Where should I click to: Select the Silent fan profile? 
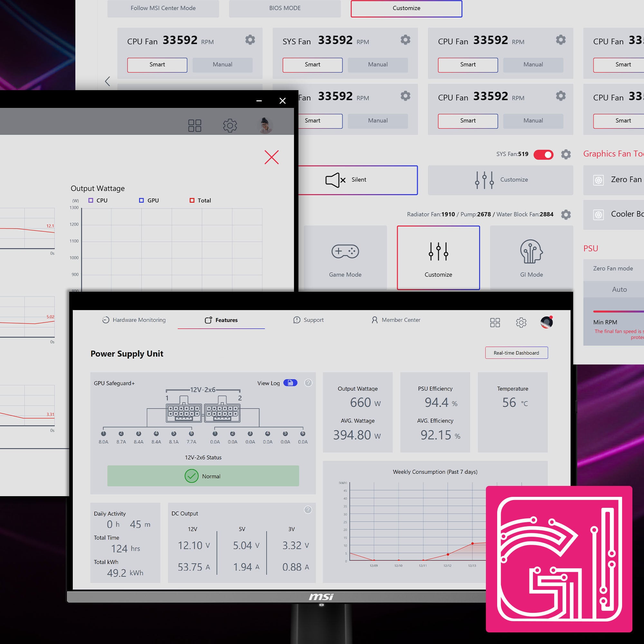(358, 180)
